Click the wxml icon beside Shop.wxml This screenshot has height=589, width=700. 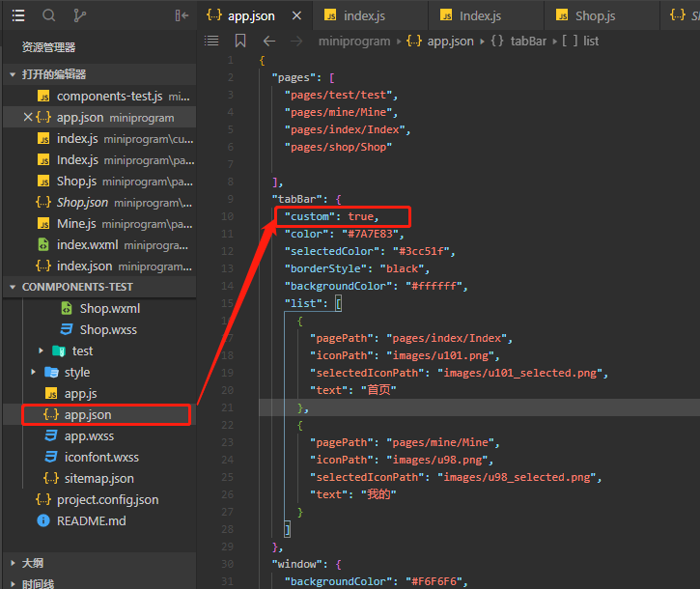point(67,308)
